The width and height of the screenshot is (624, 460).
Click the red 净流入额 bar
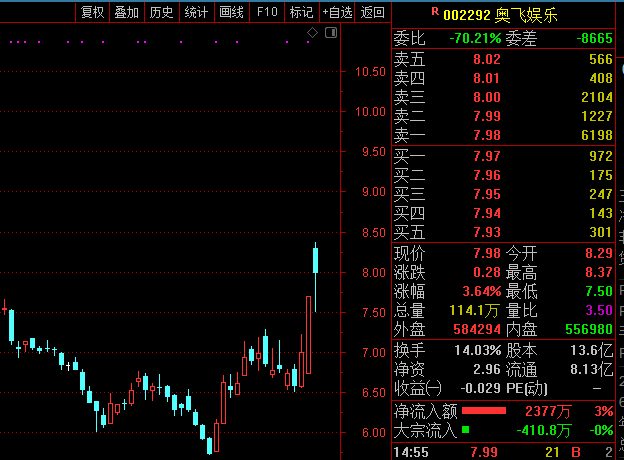pyautogui.click(x=483, y=410)
